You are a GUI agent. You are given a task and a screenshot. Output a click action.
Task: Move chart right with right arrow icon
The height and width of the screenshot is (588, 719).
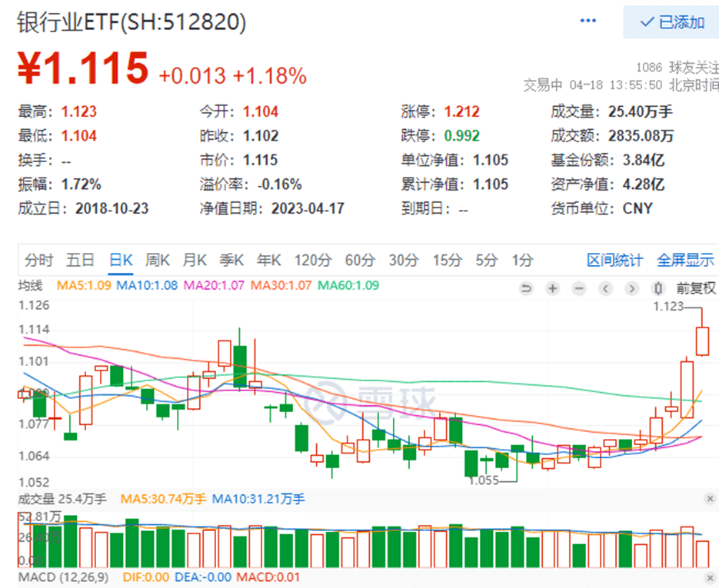[632, 288]
